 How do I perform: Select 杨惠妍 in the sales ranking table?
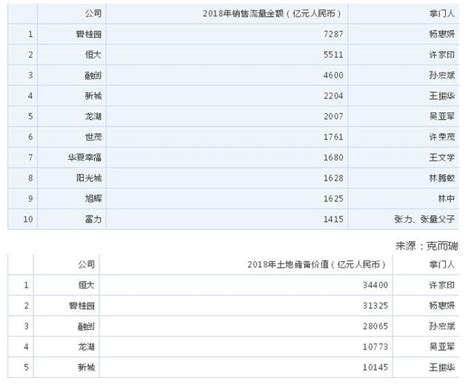coord(442,34)
